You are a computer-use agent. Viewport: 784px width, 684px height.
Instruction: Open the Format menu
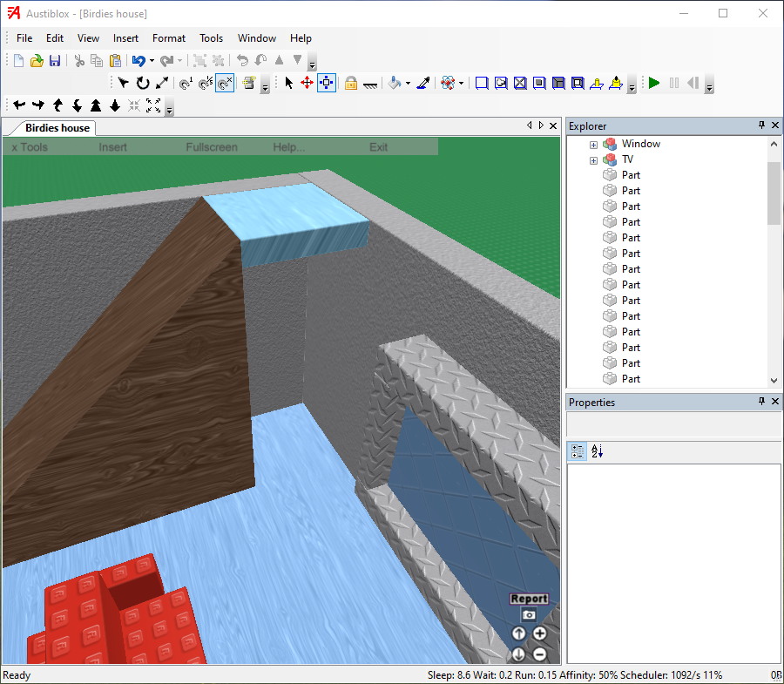[x=168, y=38]
